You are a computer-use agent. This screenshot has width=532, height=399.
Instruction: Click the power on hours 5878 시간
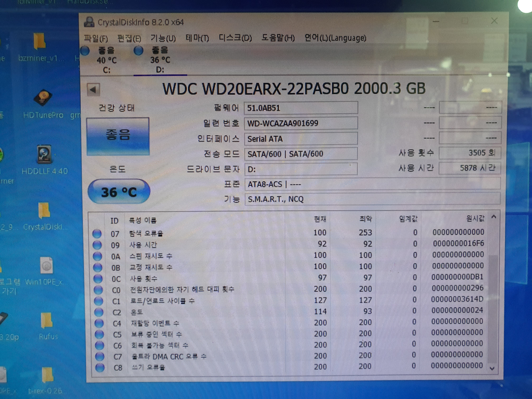point(470,168)
